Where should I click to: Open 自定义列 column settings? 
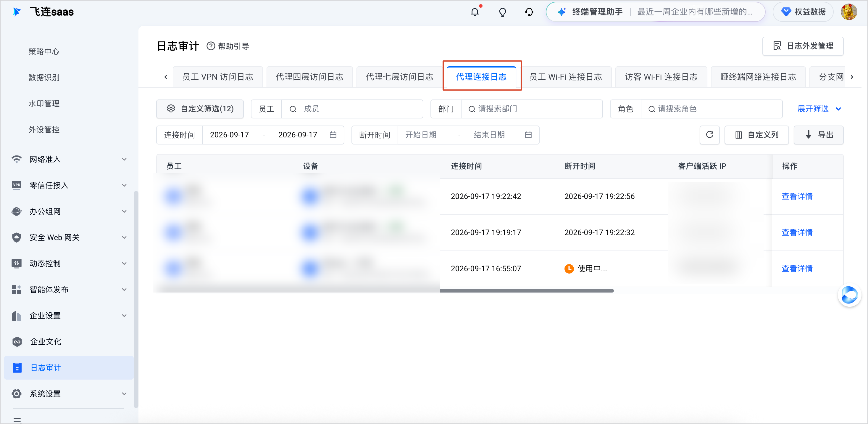point(756,135)
